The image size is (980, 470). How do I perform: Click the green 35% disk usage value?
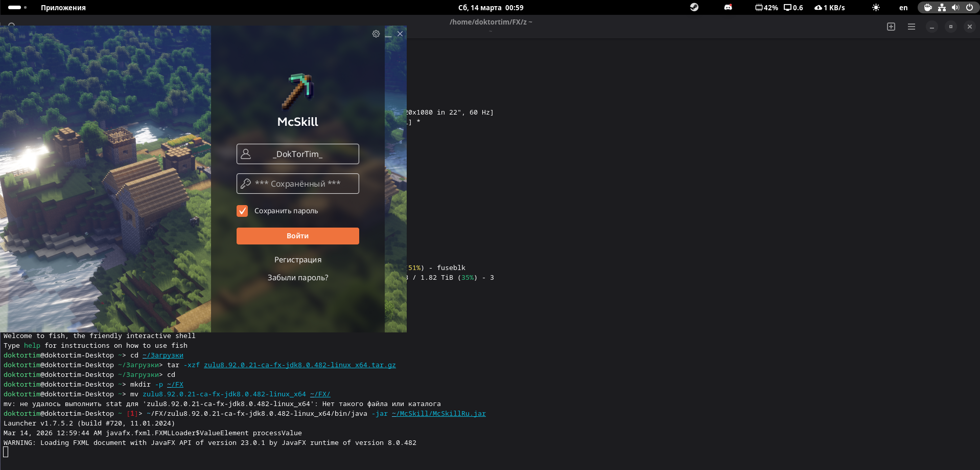coord(468,278)
